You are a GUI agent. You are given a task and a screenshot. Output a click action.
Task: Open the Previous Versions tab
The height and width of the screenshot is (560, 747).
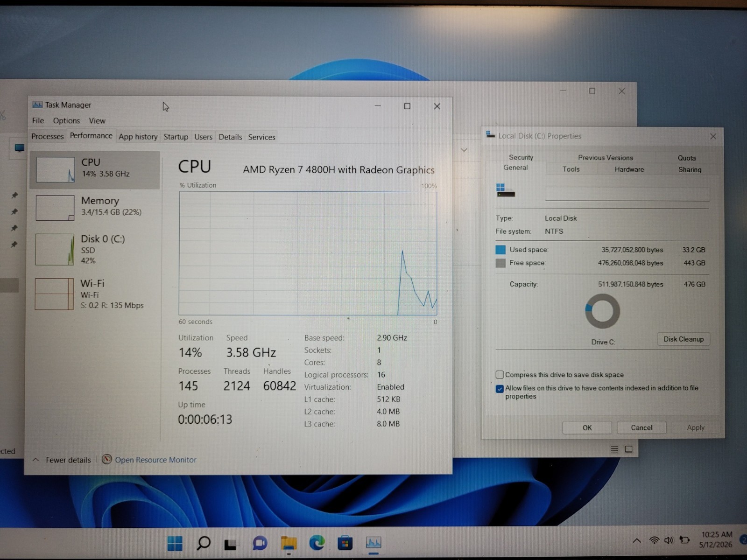pos(606,158)
